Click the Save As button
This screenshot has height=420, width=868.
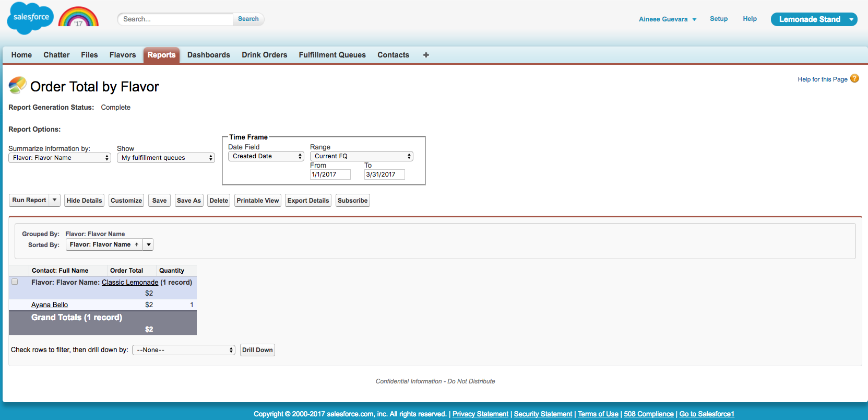(189, 201)
